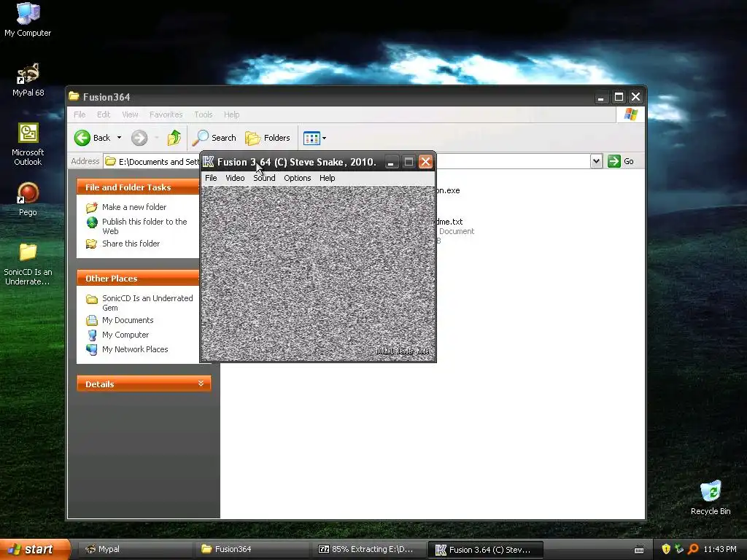Click the Fusion364 folder title icon

pyautogui.click(x=74, y=97)
